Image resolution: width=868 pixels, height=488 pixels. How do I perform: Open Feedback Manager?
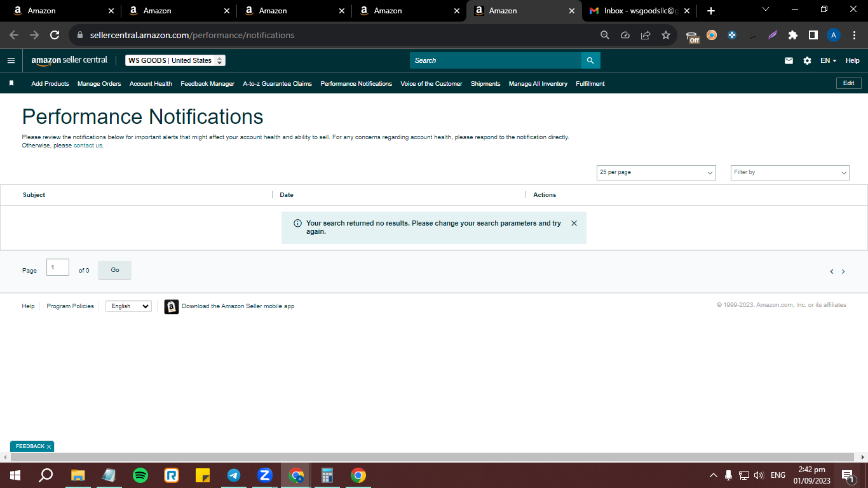click(x=208, y=83)
